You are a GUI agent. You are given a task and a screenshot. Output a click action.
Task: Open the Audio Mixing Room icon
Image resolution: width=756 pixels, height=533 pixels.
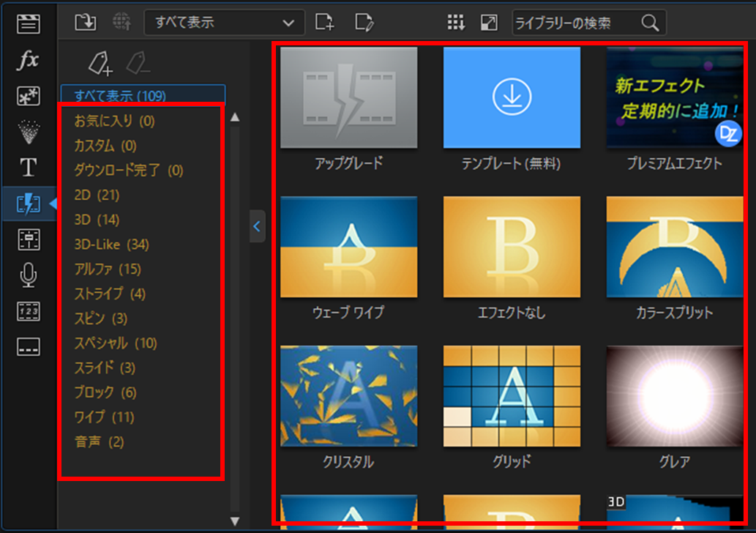tap(29, 239)
